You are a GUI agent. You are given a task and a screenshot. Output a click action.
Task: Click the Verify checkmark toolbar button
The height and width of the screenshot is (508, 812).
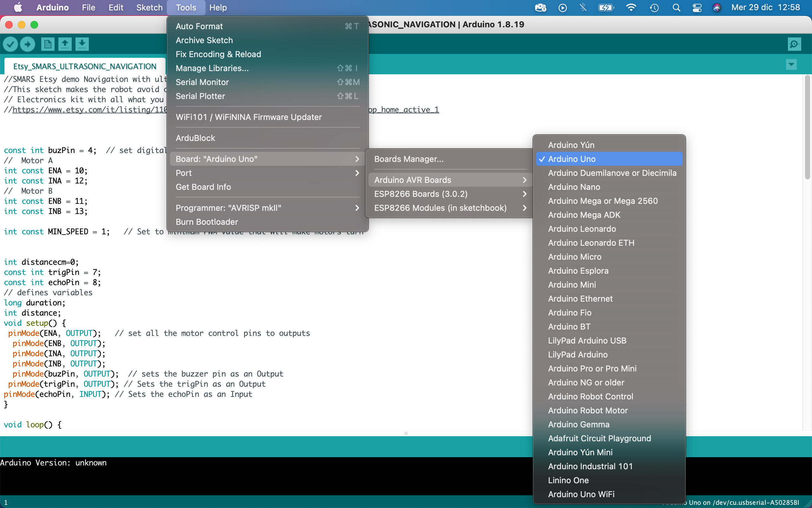point(10,44)
